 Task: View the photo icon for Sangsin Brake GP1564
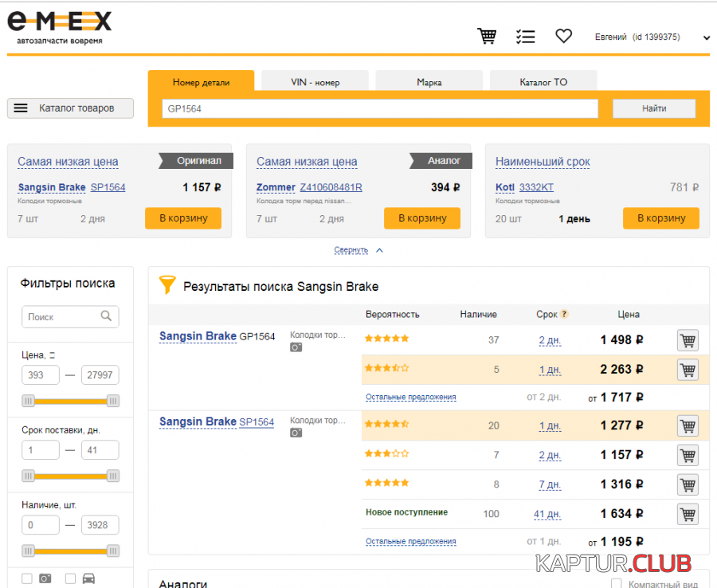point(296,347)
